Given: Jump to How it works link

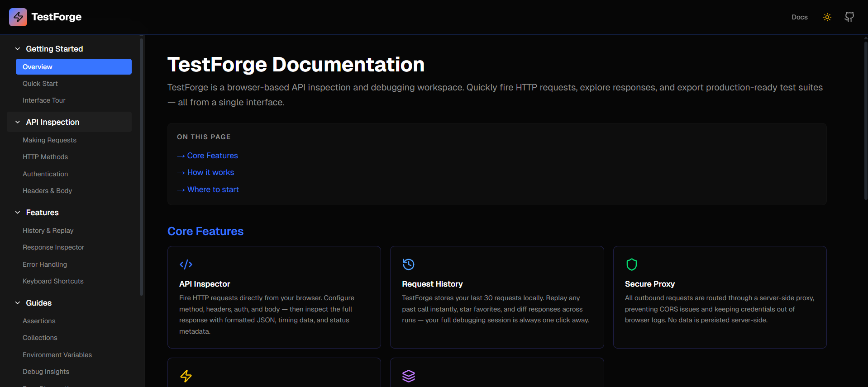Looking at the screenshot, I should [205, 172].
